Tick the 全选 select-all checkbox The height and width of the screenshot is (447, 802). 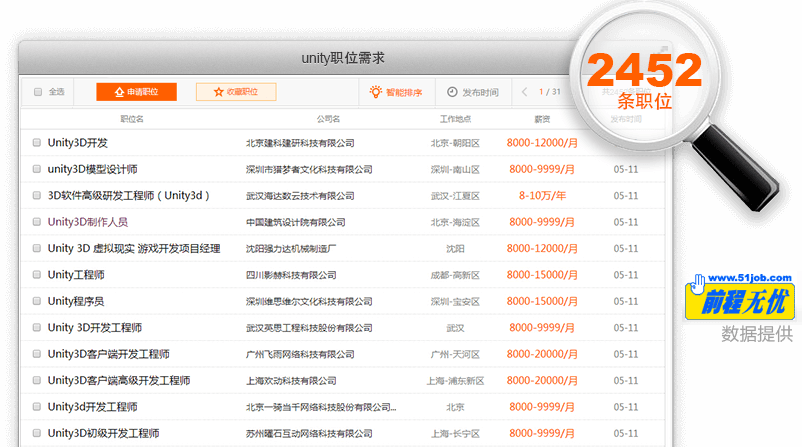tap(38, 92)
